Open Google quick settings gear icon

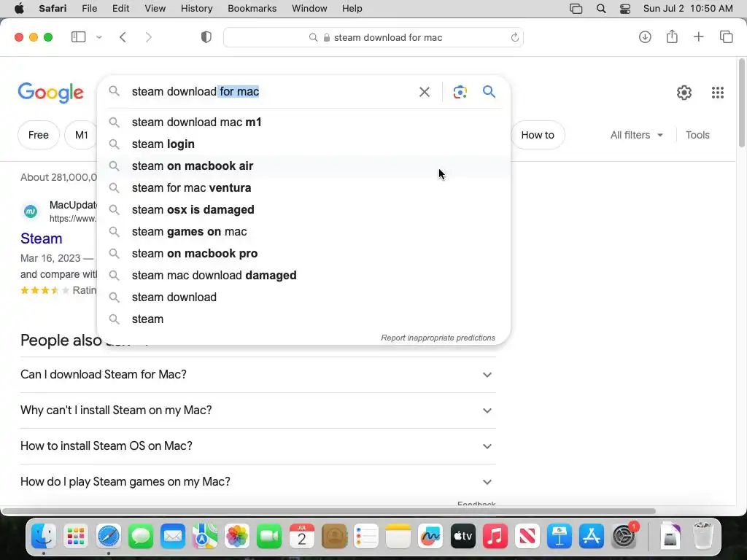coord(684,93)
